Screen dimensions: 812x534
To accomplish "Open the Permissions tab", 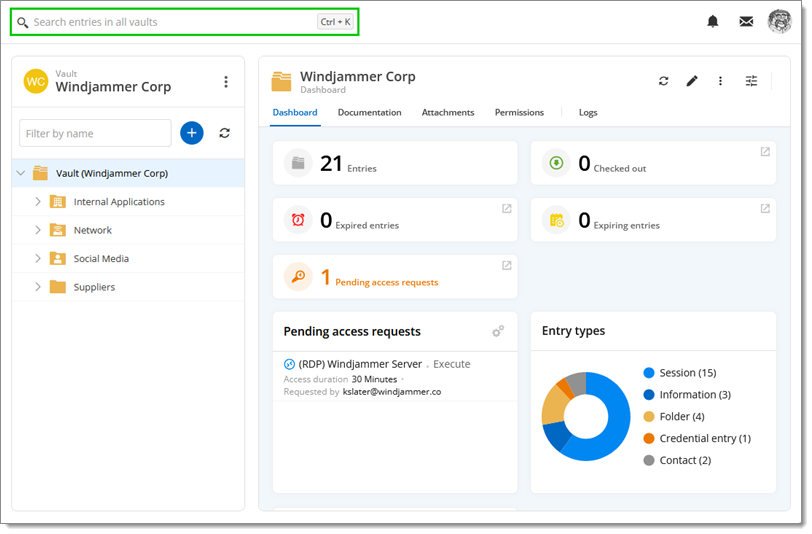I will pos(519,113).
